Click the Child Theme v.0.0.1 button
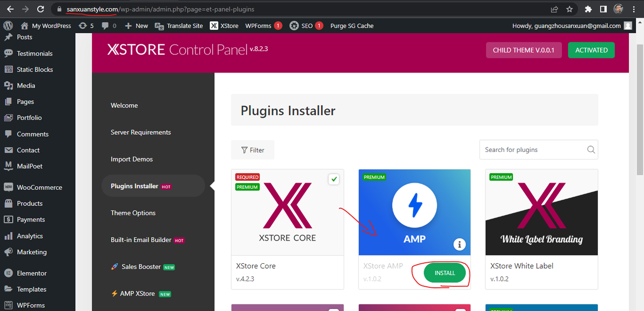The width and height of the screenshot is (644, 311). click(x=524, y=50)
